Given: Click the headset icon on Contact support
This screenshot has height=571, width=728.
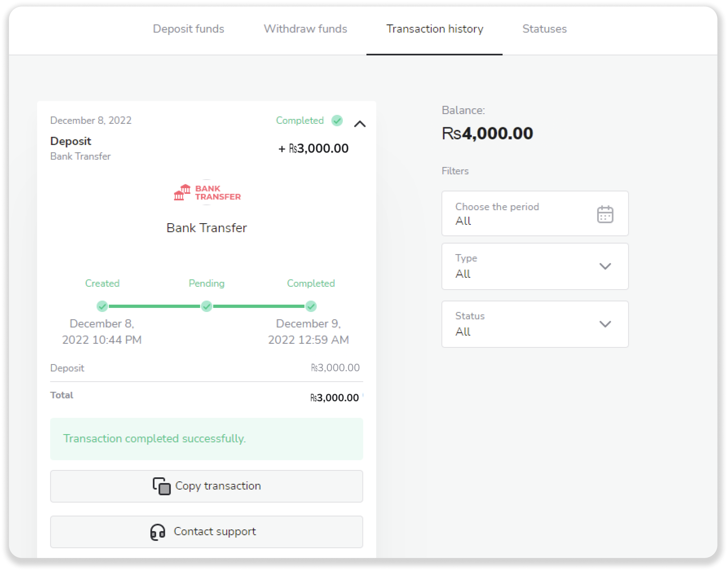Looking at the screenshot, I should (x=158, y=532).
